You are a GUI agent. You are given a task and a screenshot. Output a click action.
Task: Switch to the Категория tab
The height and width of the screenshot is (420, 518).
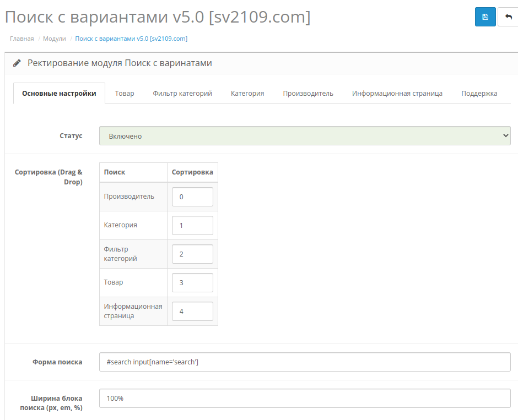tap(247, 94)
